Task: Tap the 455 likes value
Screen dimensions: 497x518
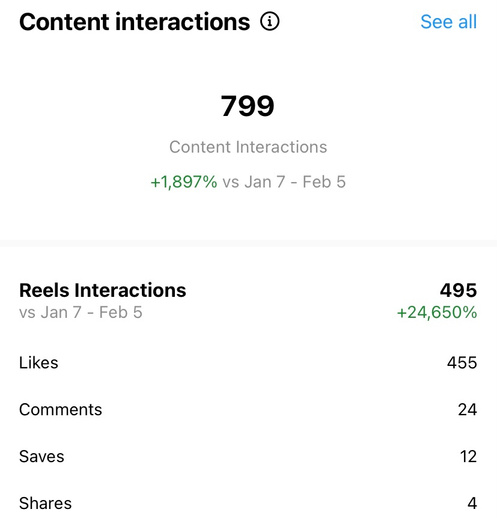Action: pyautogui.click(x=462, y=363)
